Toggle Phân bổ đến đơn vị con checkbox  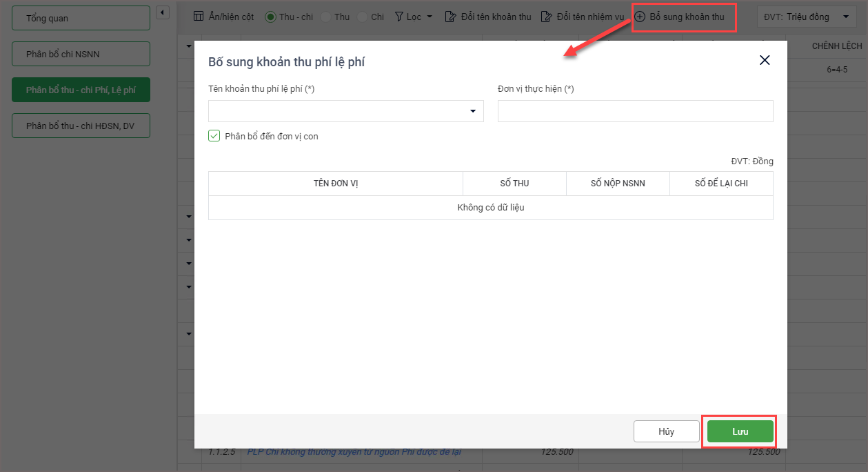214,136
